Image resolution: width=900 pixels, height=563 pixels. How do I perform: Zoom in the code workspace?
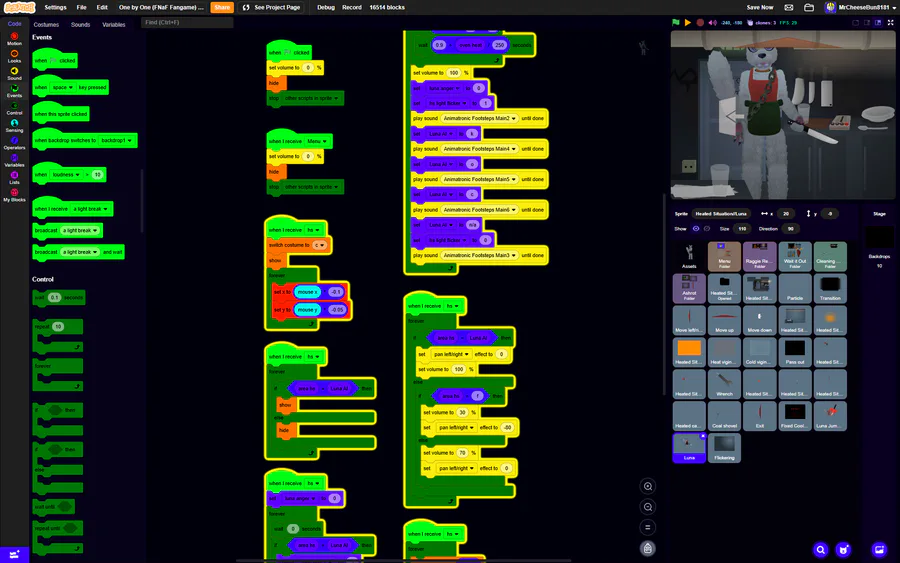pyautogui.click(x=647, y=487)
